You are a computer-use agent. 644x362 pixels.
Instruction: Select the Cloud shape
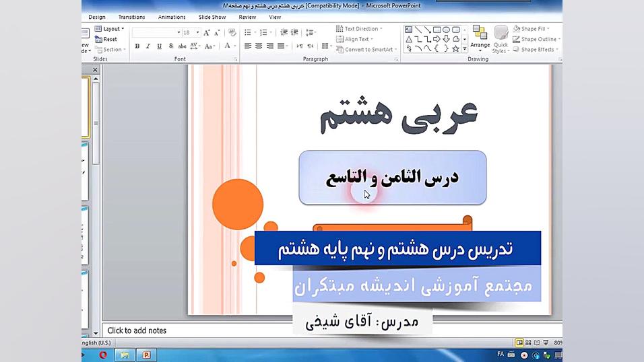[x=456, y=40]
